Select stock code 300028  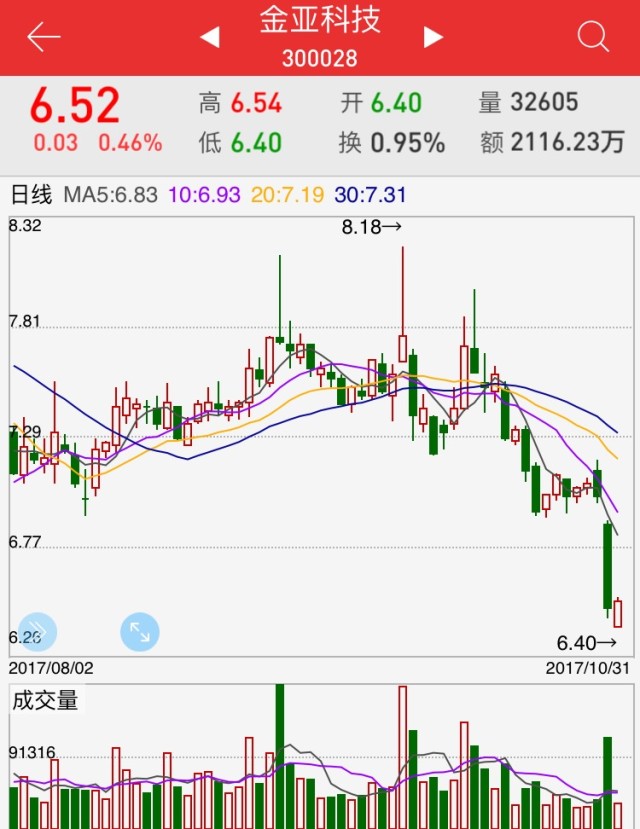(x=320, y=58)
